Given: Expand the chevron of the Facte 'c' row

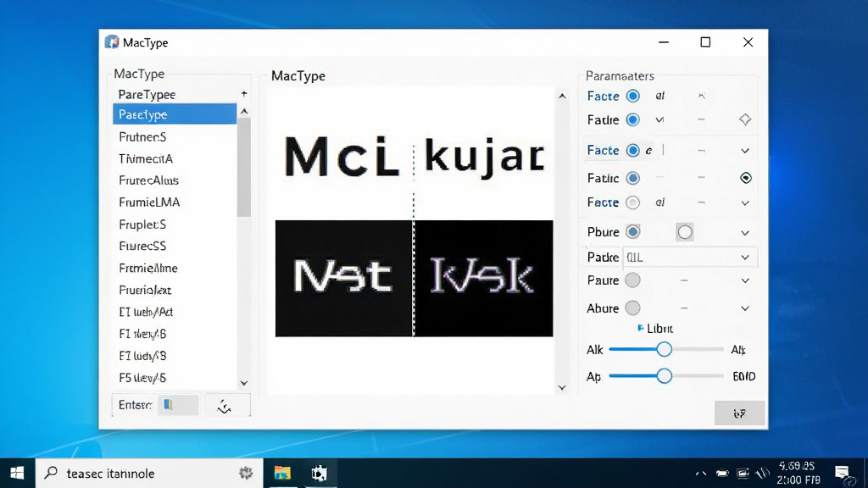Looking at the screenshot, I should coord(745,151).
